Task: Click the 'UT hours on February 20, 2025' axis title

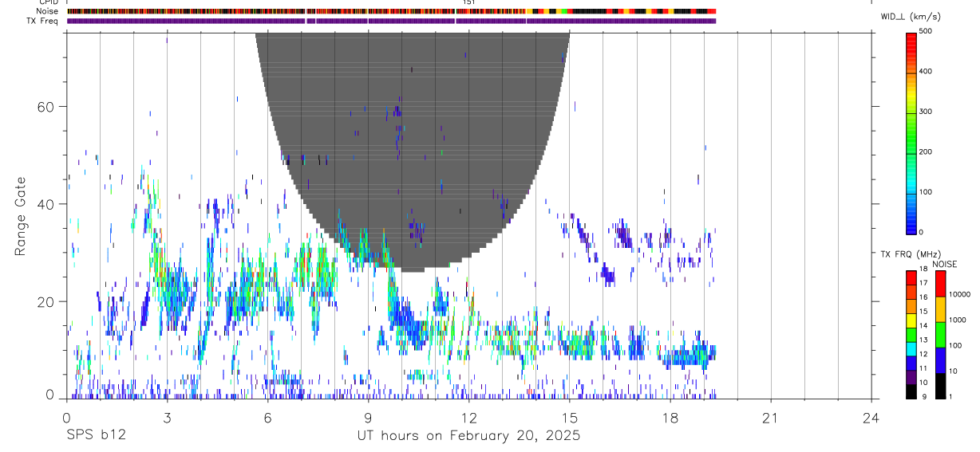Action: [468, 436]
